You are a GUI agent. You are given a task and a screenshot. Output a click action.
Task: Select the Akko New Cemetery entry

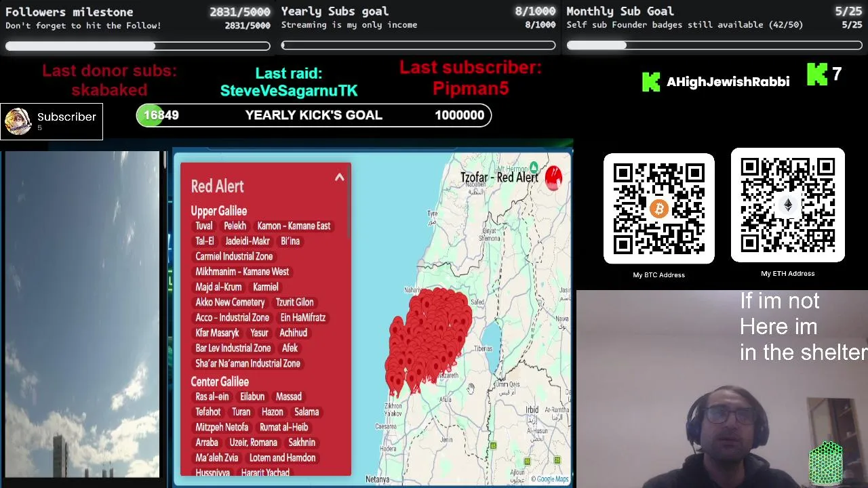(x=230, y=302)
